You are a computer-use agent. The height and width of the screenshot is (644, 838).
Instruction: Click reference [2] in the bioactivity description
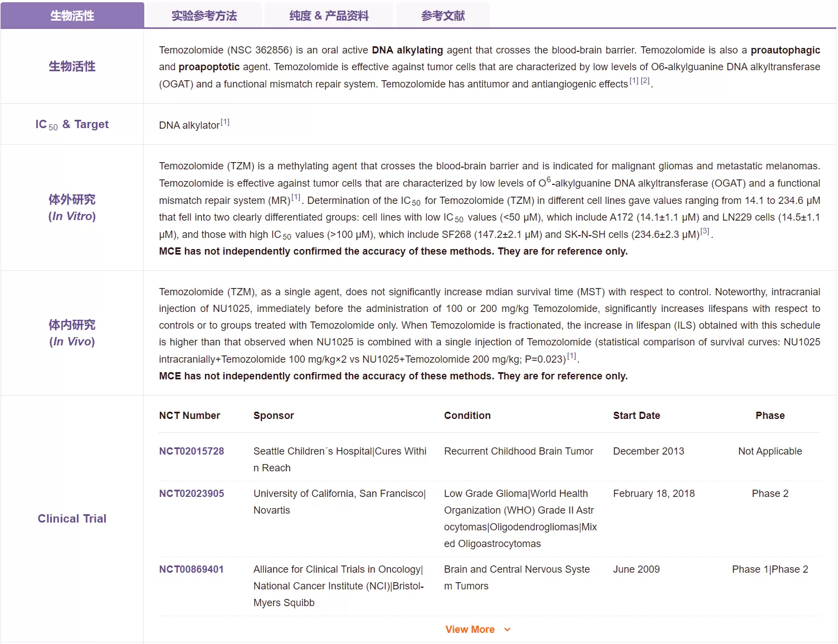pyautogui.click(x=645, y=81)
